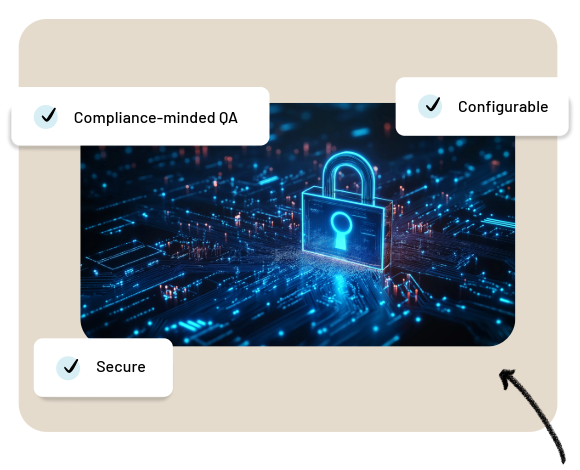Click the dark circuit area right of padlock
The width and height of the screenshot is (580, 470).
[x=453, y=240]
